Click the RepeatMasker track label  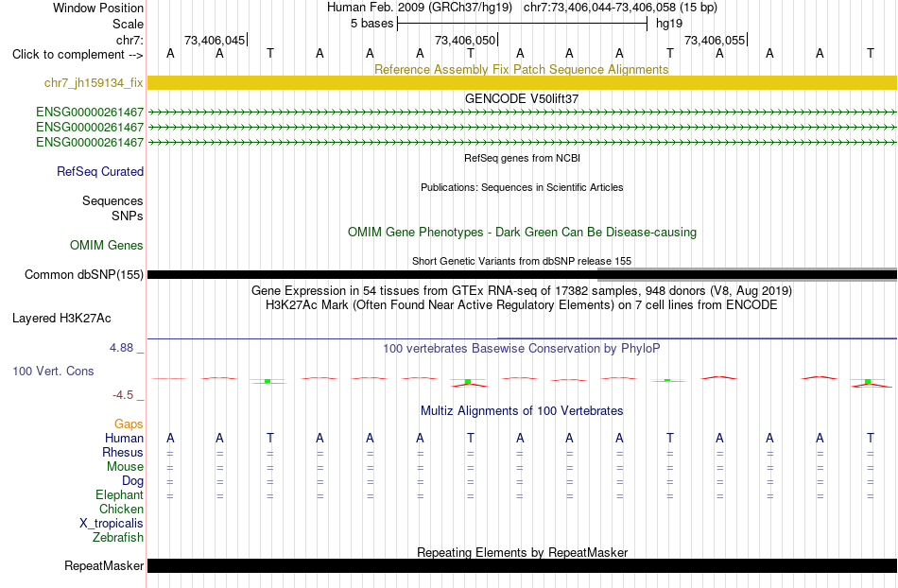point(104,566)
